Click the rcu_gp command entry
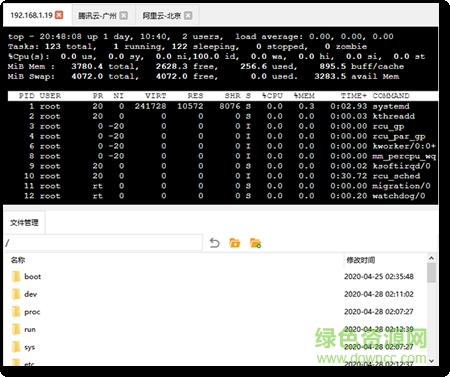The width and height of the screenshot is (450, 377). pyautogui.click(x=388, y=127)
